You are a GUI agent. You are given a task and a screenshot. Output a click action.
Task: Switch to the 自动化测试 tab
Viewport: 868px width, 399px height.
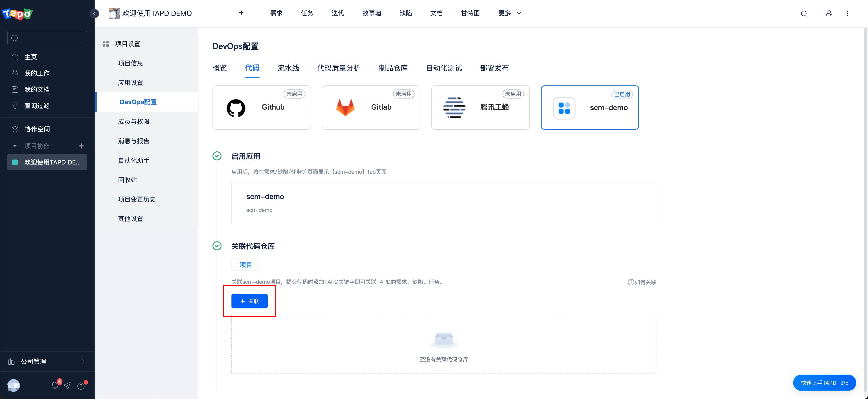pos(444,68)
